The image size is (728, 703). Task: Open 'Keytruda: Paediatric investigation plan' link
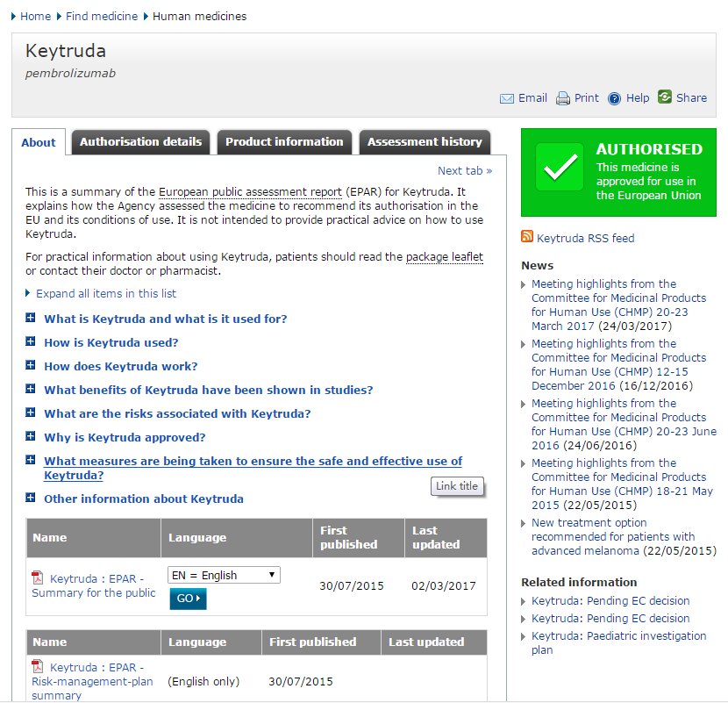618,643
